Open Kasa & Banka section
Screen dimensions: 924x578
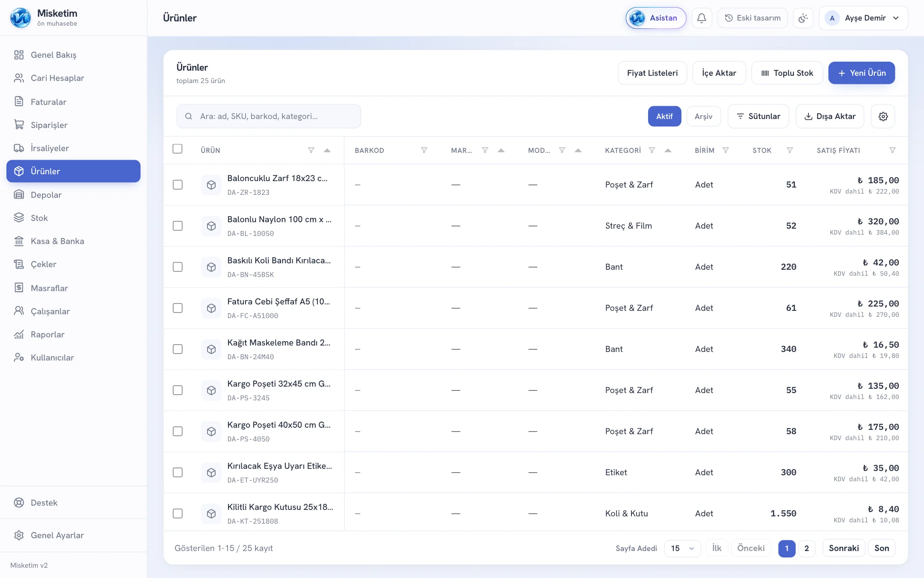tap(74, 241)
